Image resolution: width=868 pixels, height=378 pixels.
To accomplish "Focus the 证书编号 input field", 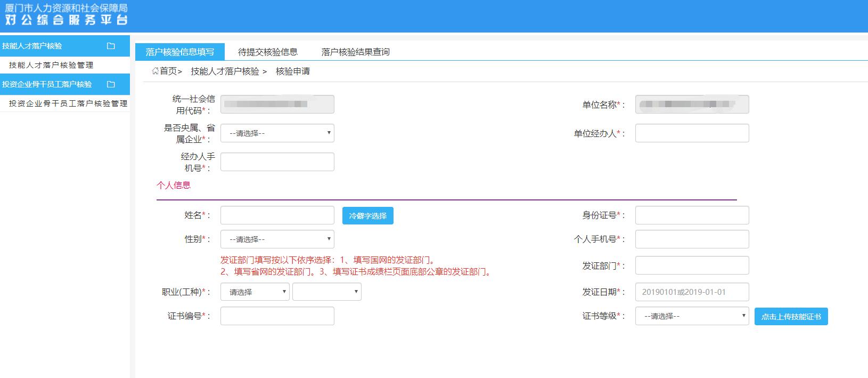I will click(x=277, y=316).
